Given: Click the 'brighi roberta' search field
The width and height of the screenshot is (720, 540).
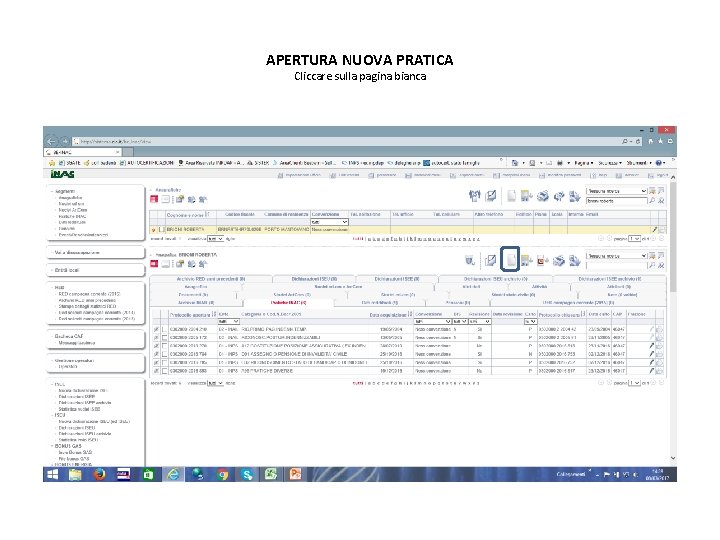Looking at the screenshot, I should click(616, 201).
